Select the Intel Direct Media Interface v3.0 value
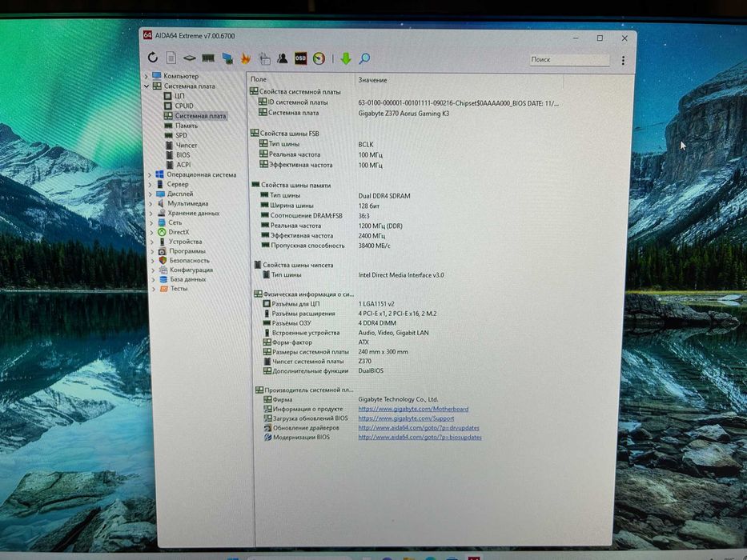Viewport: 747px width, 560px height. (x=401, y=274)
